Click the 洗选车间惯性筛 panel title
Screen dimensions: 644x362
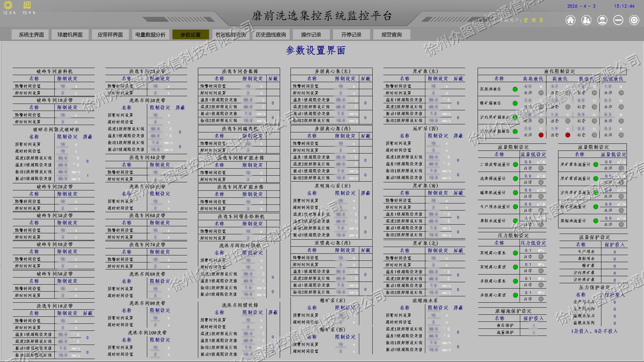tap(239, 305)
